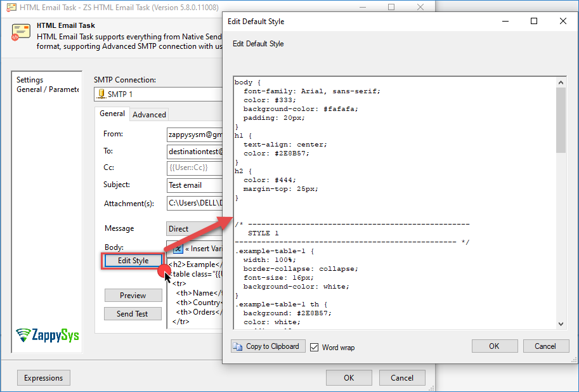Click the Edit Style button

pos(133,261)
